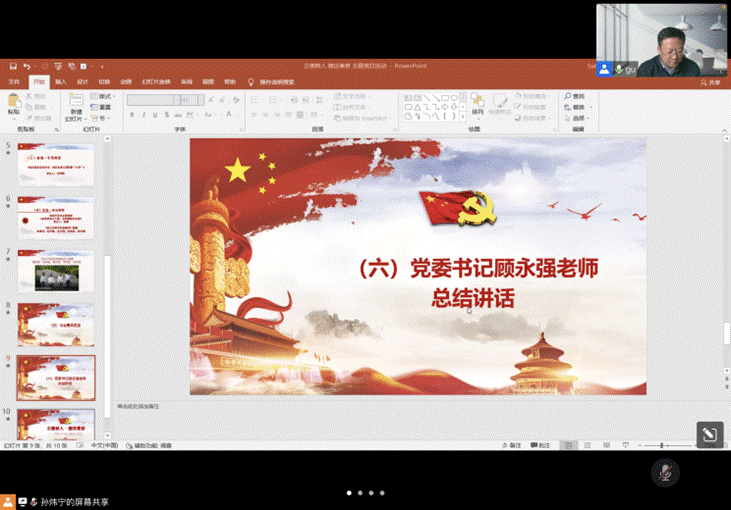731x510 pixels.
Task: Open the Section dropdown
Action: [x=100, y=118]
